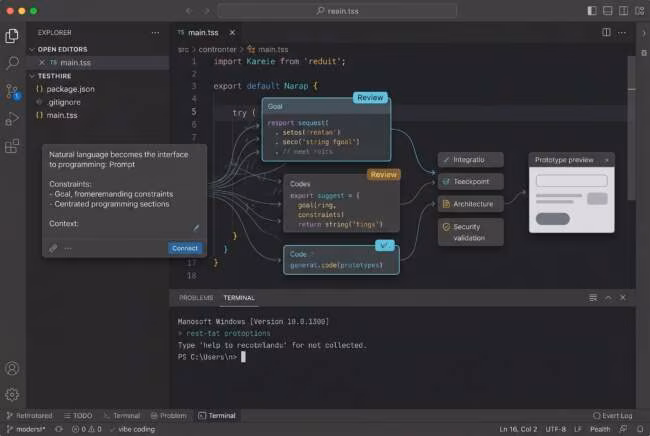
Task: Open the prompt panel ellipsis options
Action: [x=68, y=248]
